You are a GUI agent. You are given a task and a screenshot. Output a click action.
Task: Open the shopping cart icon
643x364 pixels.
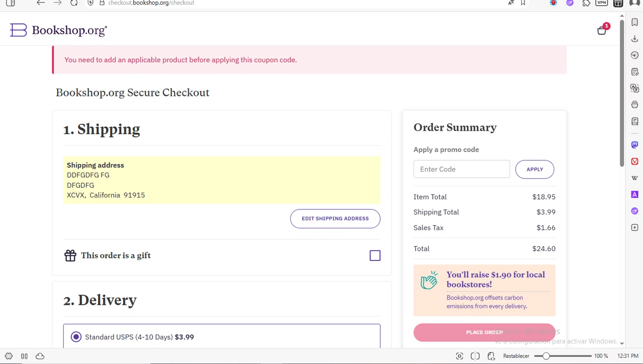pos(602,30)
